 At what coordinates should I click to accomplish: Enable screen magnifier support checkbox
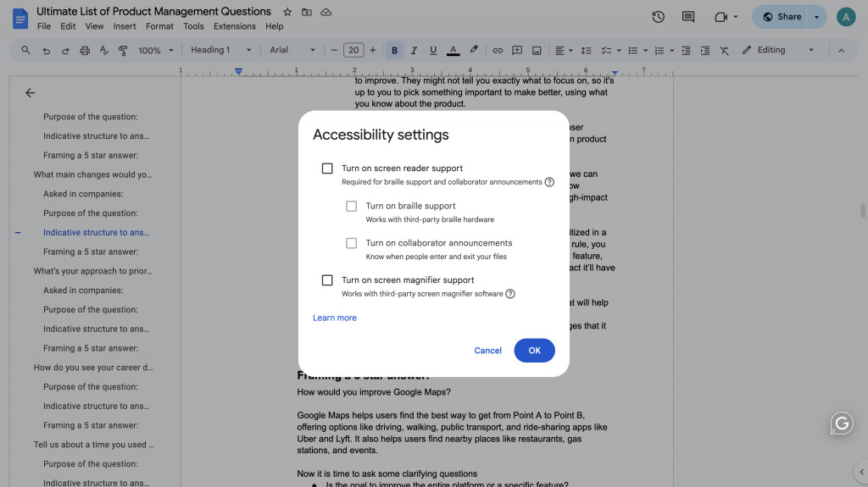click(327, 280)
